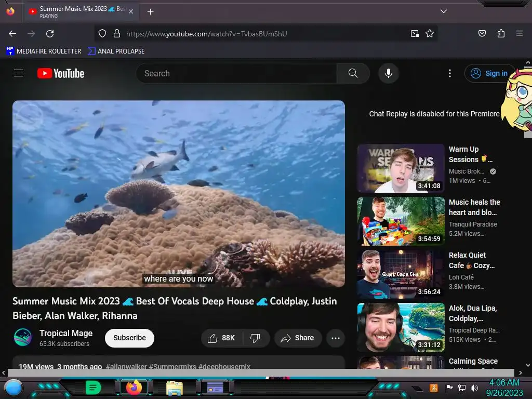Open the Warm Up Sessions video thumbnail
The height and width of the screenshot is (399, 532).
coord(401,168)
